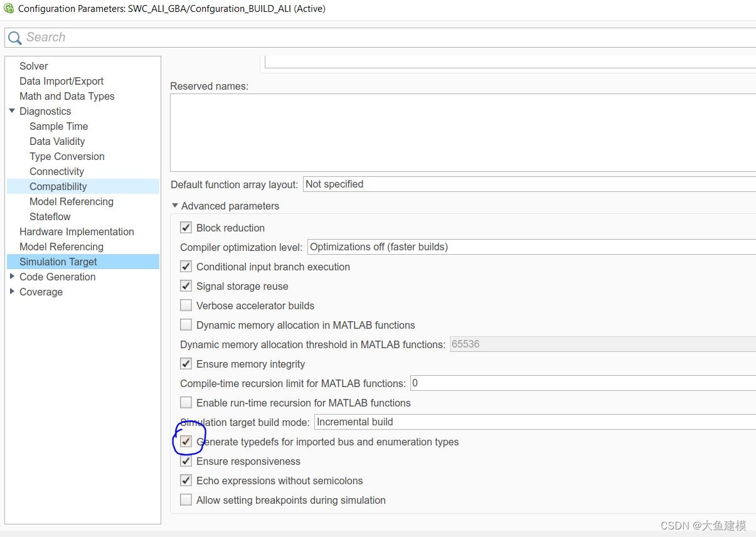The image size is (756, 537).
Task: Click inside the Reserved names field
Action: 439,132
